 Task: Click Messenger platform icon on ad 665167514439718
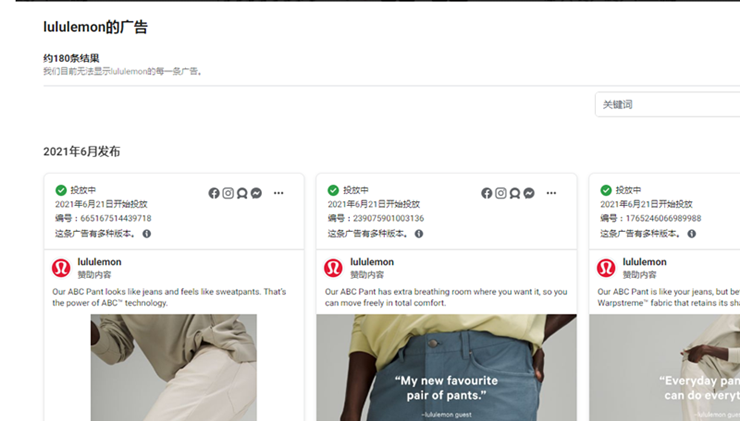coord(256,193)
